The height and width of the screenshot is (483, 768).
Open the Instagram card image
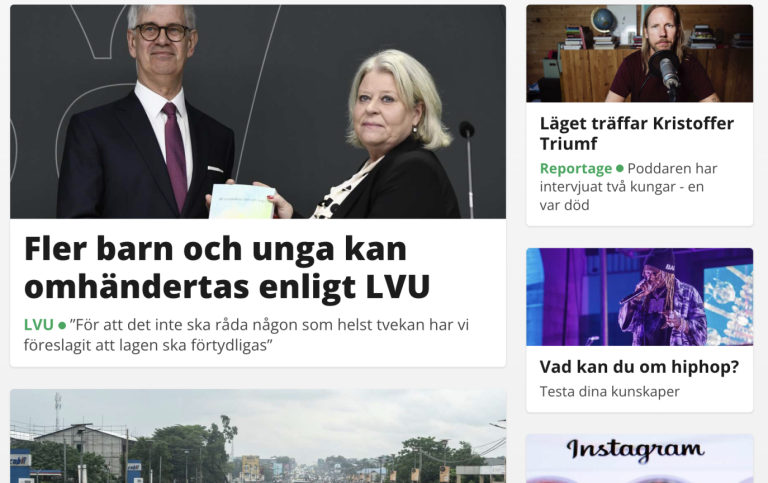click(x=639, y=459)
